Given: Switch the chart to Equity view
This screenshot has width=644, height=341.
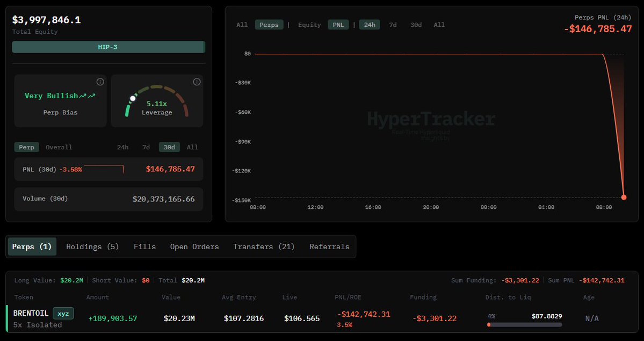Looking at the screenshot, I should pos(309,24).
